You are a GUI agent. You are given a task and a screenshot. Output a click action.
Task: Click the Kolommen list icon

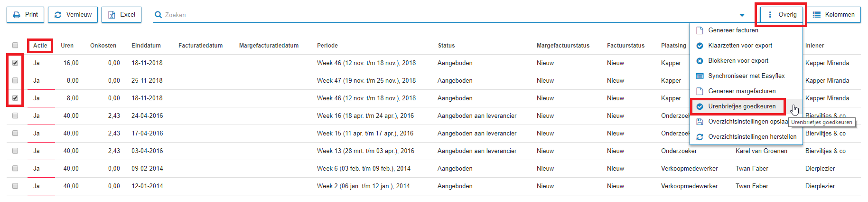817,15
